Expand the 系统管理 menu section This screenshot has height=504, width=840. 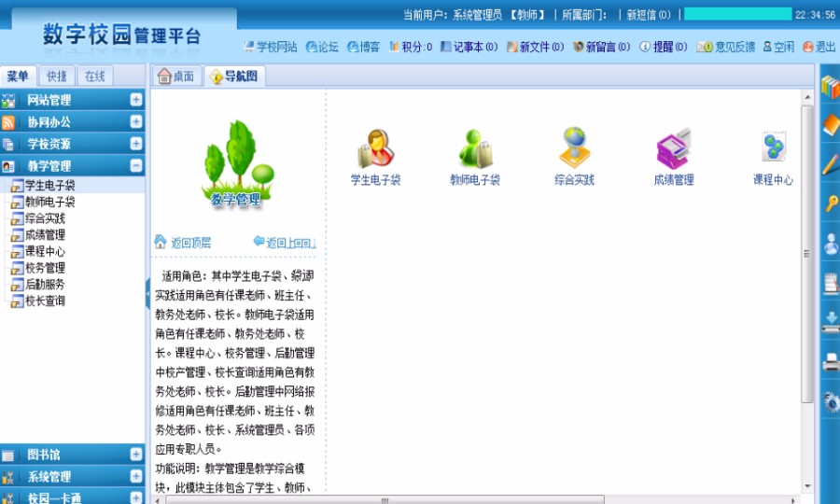136,476
